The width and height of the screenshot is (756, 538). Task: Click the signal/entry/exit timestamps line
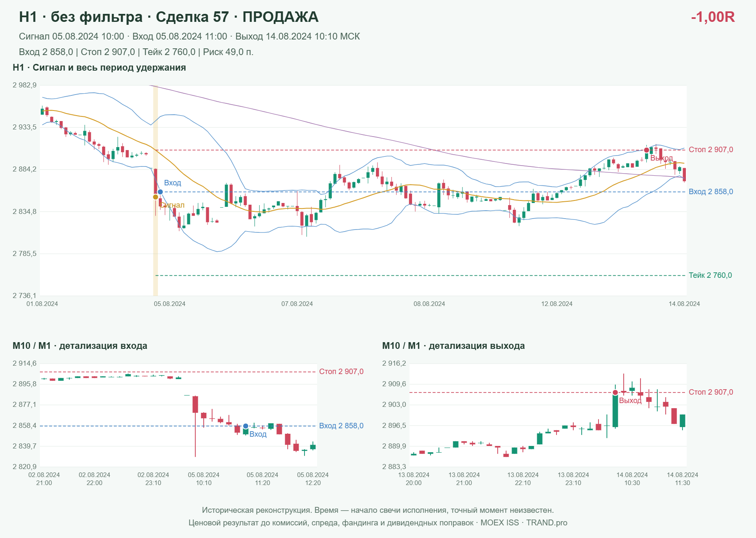click(x=189, y=37)
